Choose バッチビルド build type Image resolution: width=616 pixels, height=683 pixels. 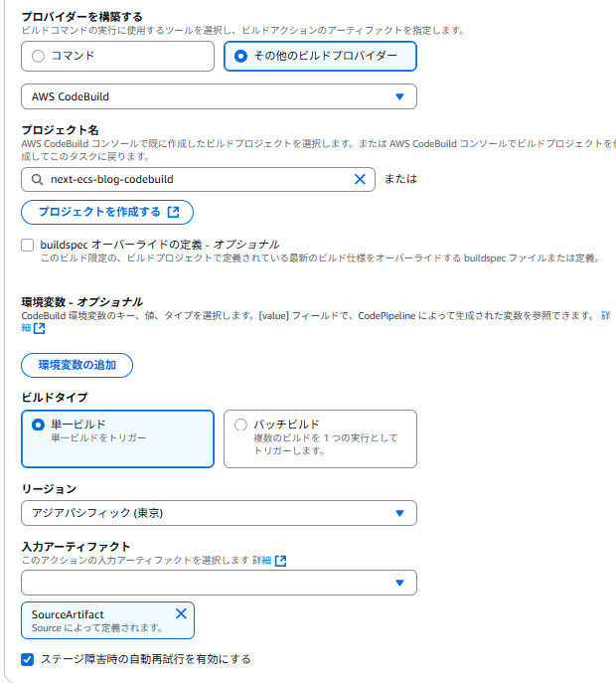click(x=241, y=425)
